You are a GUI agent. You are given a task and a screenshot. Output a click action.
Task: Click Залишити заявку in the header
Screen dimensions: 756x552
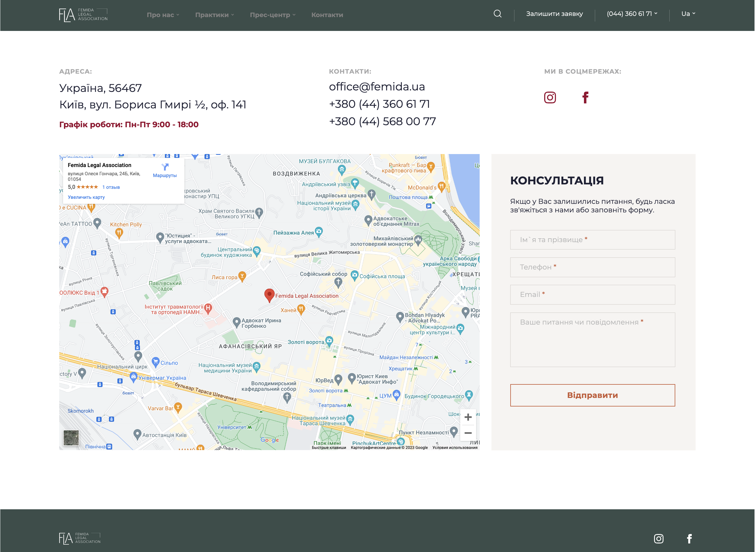tap(555, 14)
